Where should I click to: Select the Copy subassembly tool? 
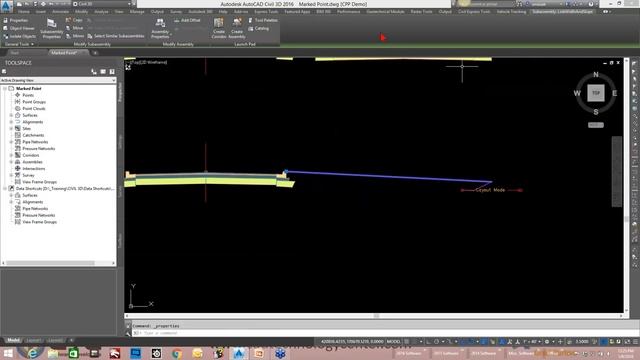(74, 20)
